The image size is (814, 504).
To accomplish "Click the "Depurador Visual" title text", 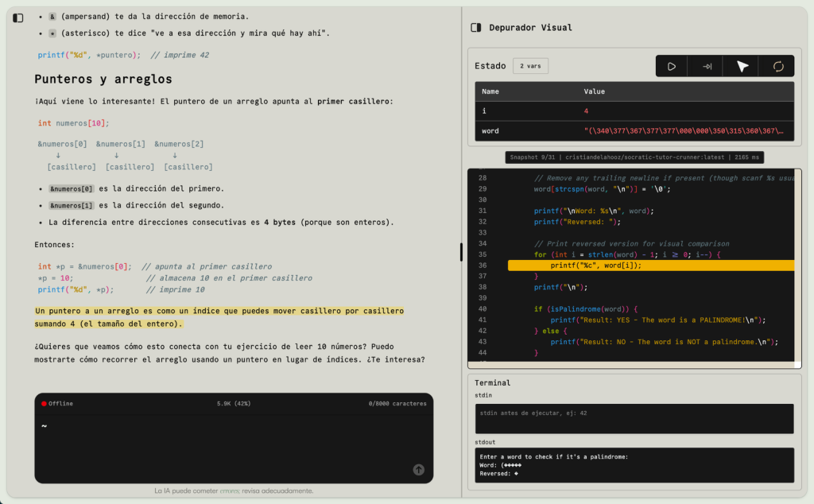I will pos(530,28).
